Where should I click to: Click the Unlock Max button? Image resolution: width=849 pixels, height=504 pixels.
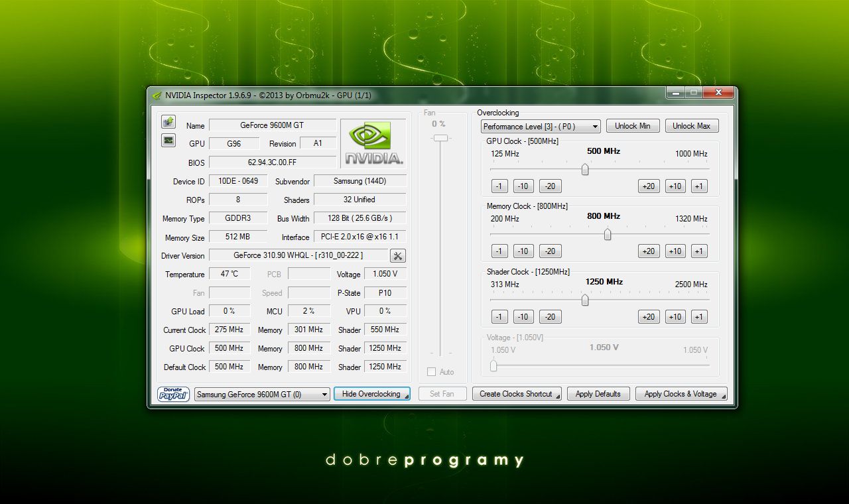[691, 126]
